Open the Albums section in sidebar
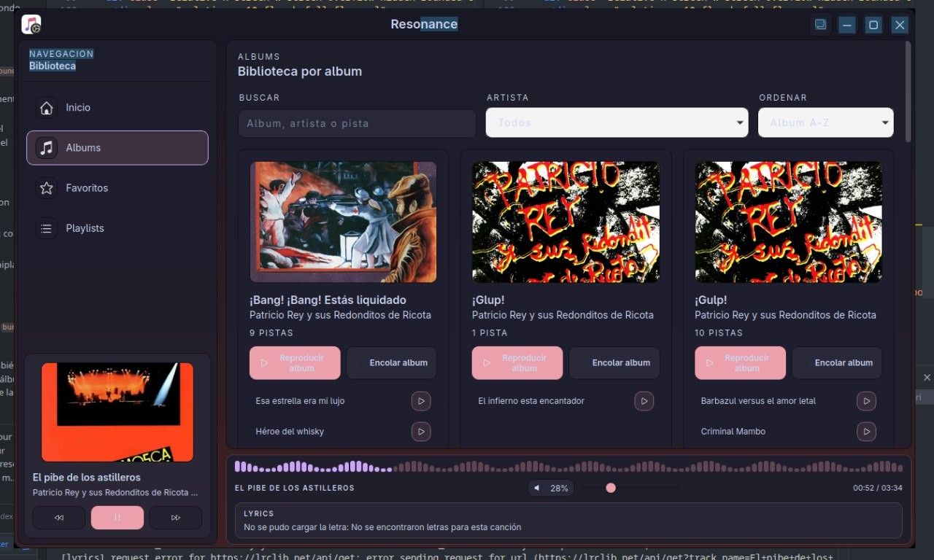This screenshot has height=560, width=934. (x=117, y=148)
